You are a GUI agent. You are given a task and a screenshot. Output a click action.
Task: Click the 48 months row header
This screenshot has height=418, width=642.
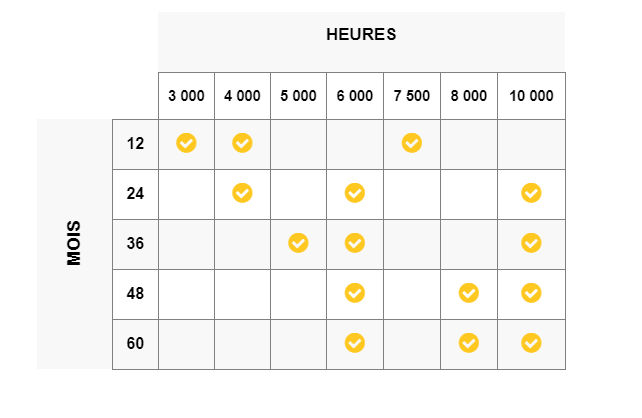[x=135, y=294]
